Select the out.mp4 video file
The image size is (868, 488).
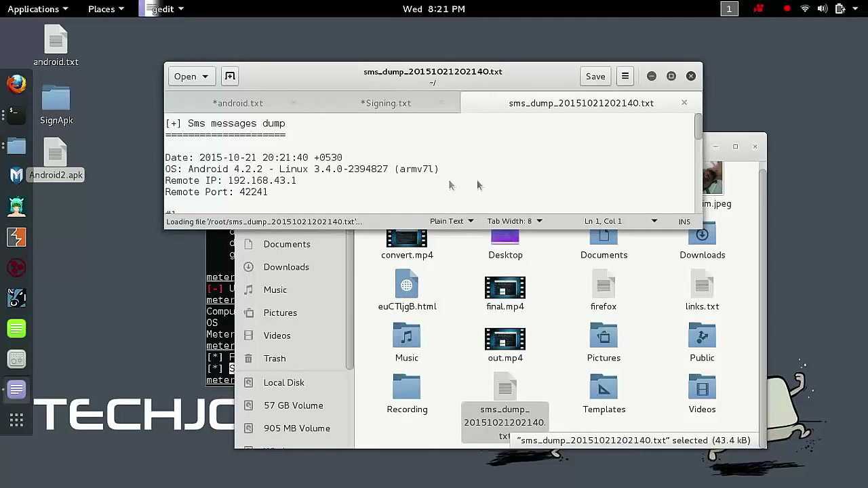pos(505,345)
